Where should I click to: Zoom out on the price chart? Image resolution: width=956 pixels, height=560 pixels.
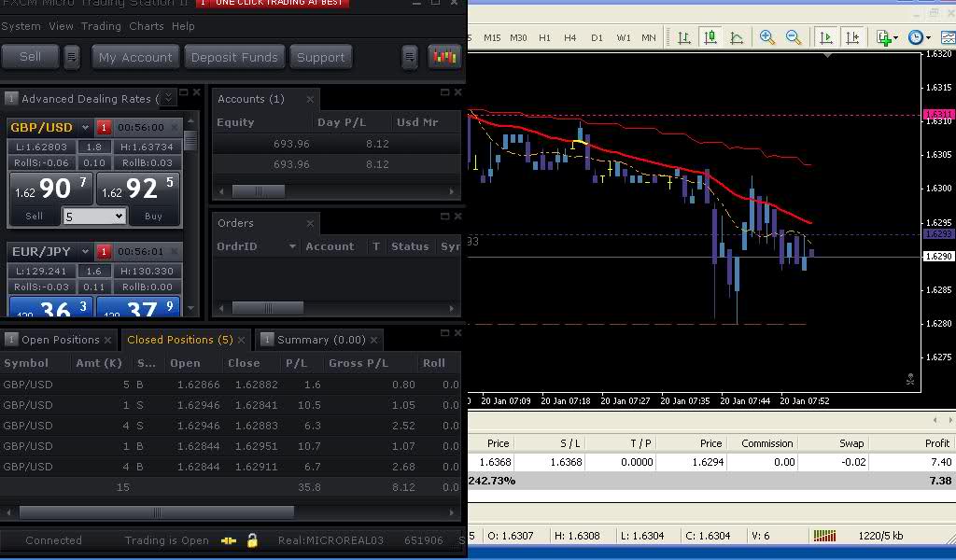[x=794, y=37]
